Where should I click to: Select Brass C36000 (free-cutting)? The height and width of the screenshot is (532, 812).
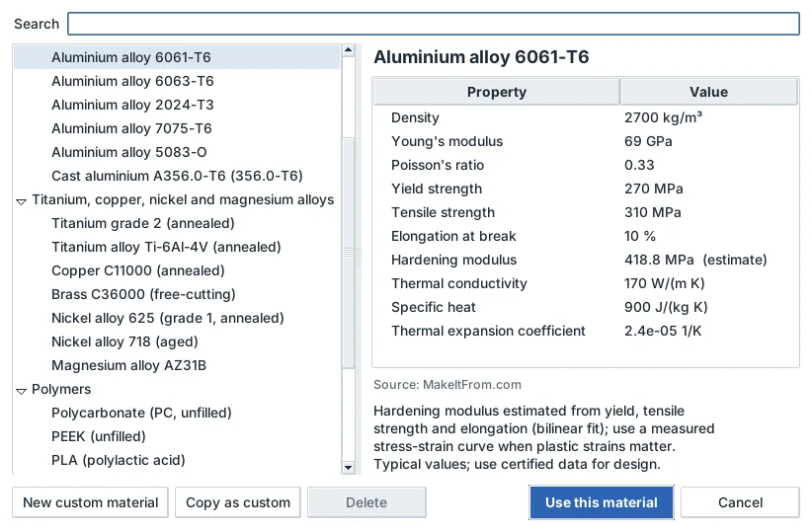177,294
